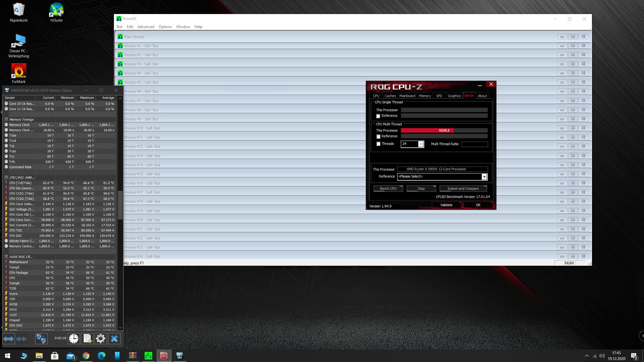The image size is (644, 362).
Task: Click CPU Core Voltage sensor lightning icon
Action: coord(6,204)
